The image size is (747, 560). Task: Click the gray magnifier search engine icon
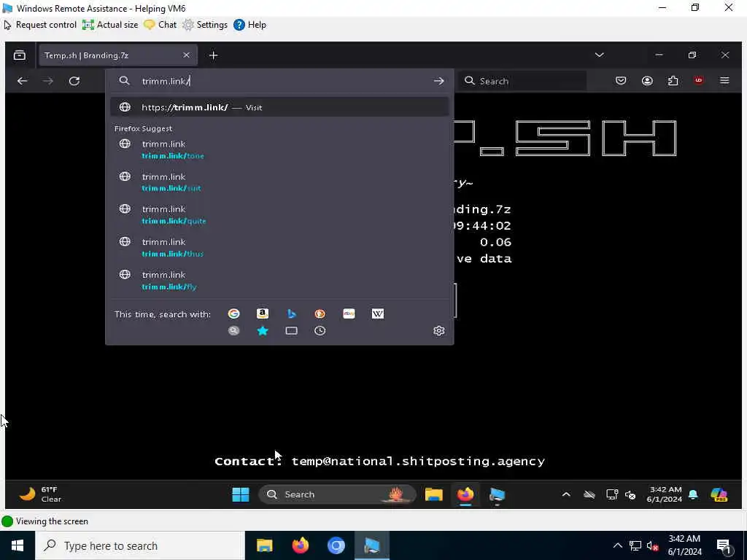click(x=233, y=331)
